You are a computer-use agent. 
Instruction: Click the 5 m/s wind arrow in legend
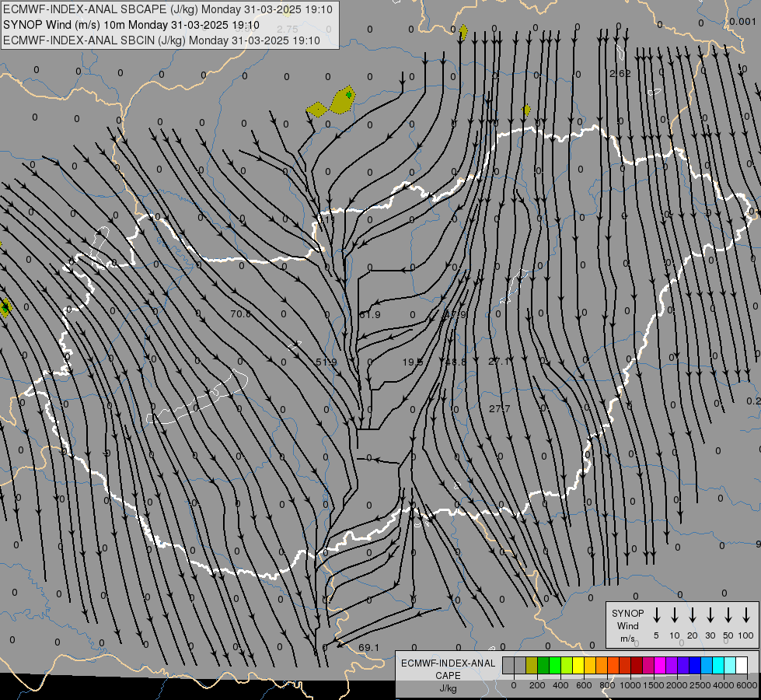pyautogui.click(x=656, y=615)
